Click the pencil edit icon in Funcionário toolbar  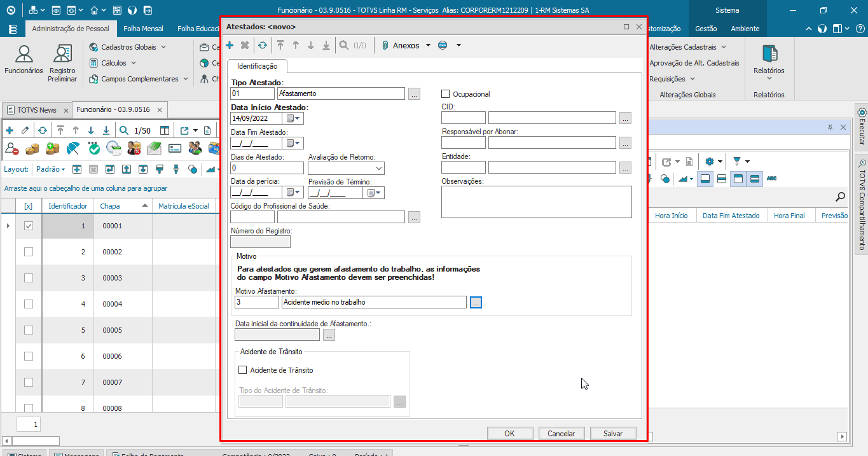point(25,130)
